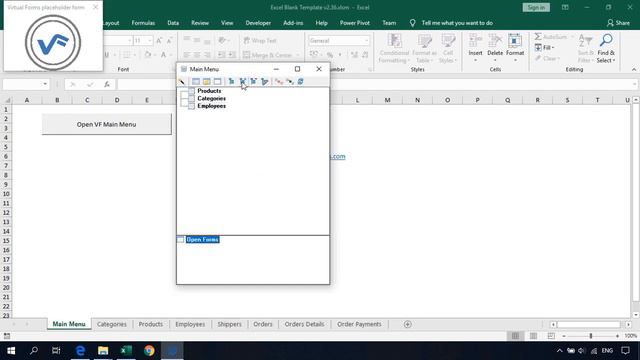Click the Sign in button
Screen dimensions: 640x360
tap(536, 7)
